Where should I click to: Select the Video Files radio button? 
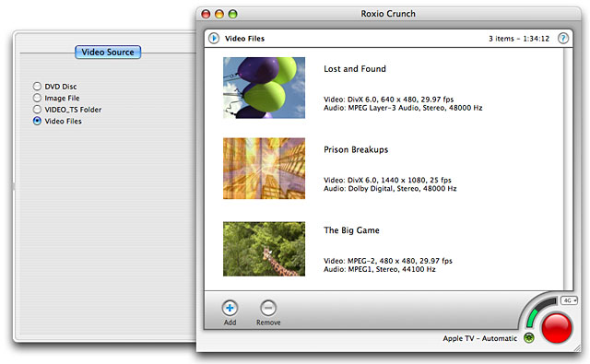point(37,121)
